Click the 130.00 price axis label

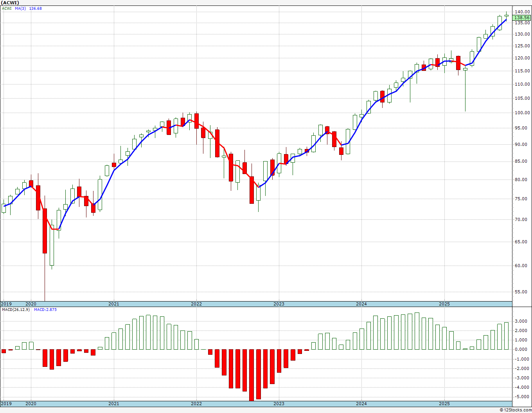point(522,34)
